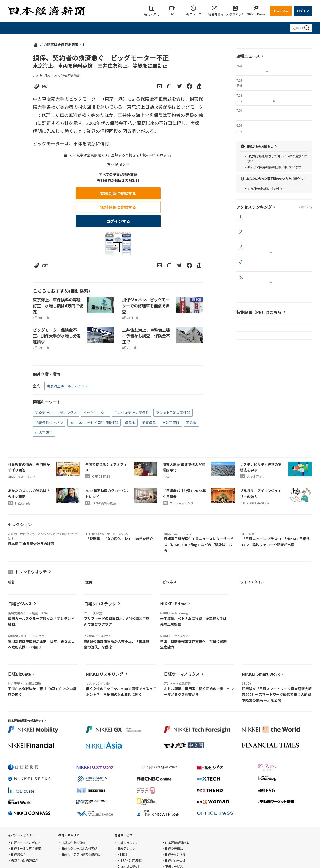
Task: Open National Geographic logo
Action: 146,801
